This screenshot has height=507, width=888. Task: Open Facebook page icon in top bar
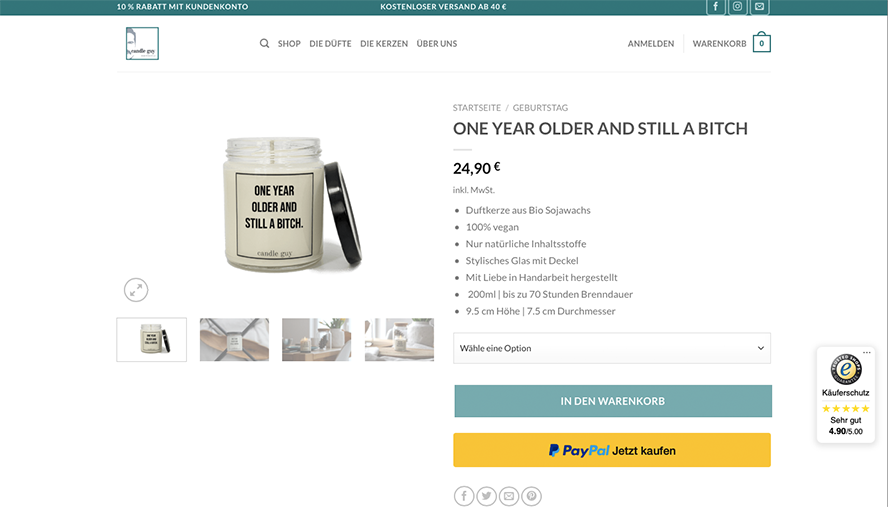click(x=715, y=7)
